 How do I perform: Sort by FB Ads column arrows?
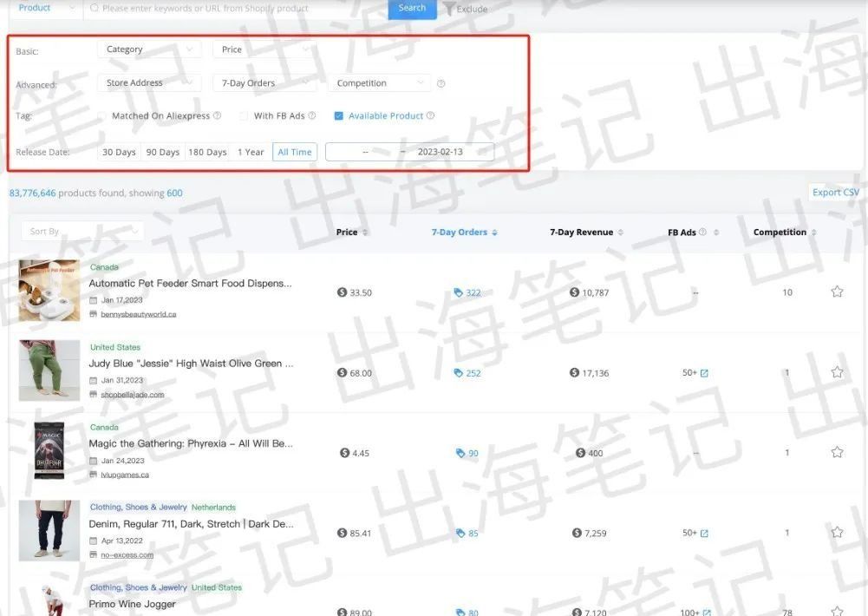(716, 233)
